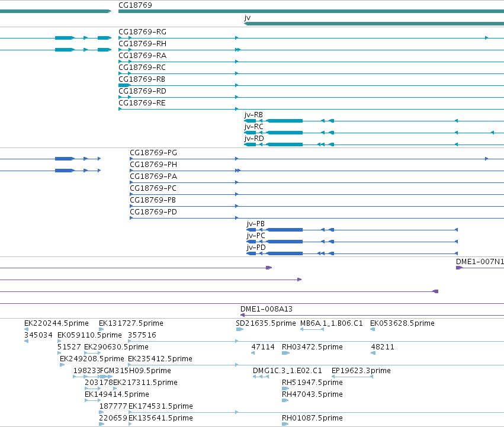Select the CG18769 gene bar
The height and width of the screenshot is (427, 504).
pyautogui.click(x=311, y=11)
